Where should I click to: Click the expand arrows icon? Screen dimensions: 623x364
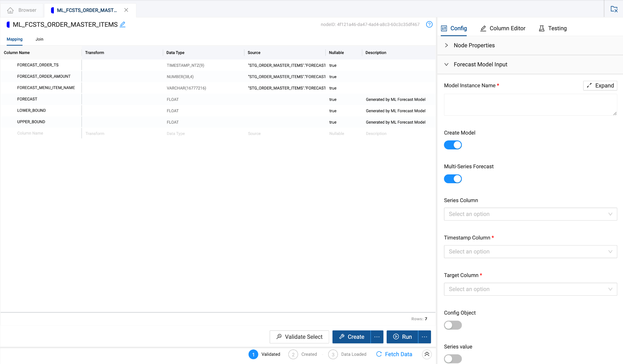589,86
